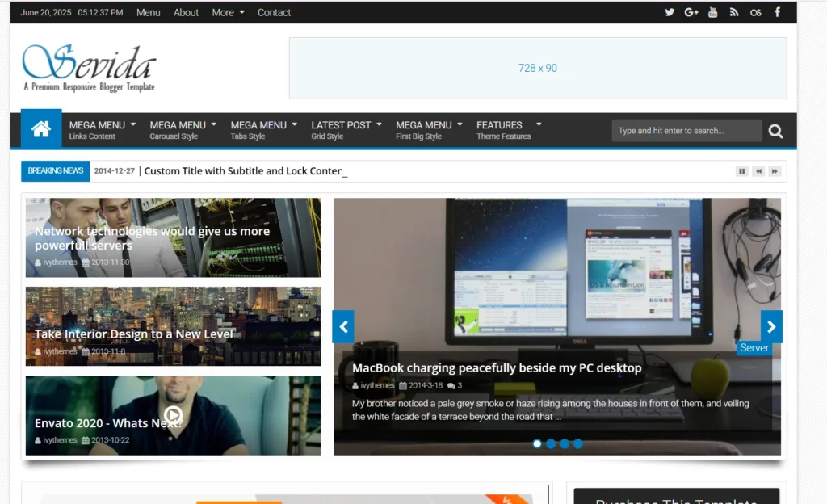Play the Envato 2020 video icon
This screenshot has width=827, height=504.
[x=173, y=416]
